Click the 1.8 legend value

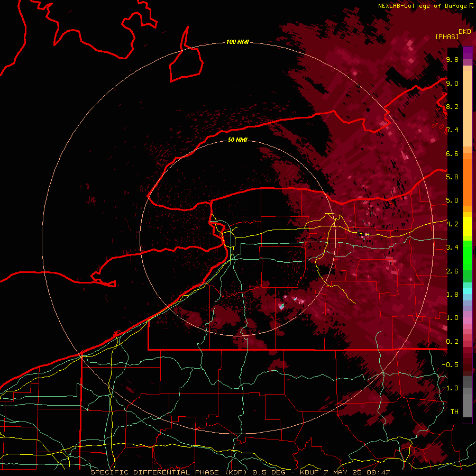click(452, 295)
